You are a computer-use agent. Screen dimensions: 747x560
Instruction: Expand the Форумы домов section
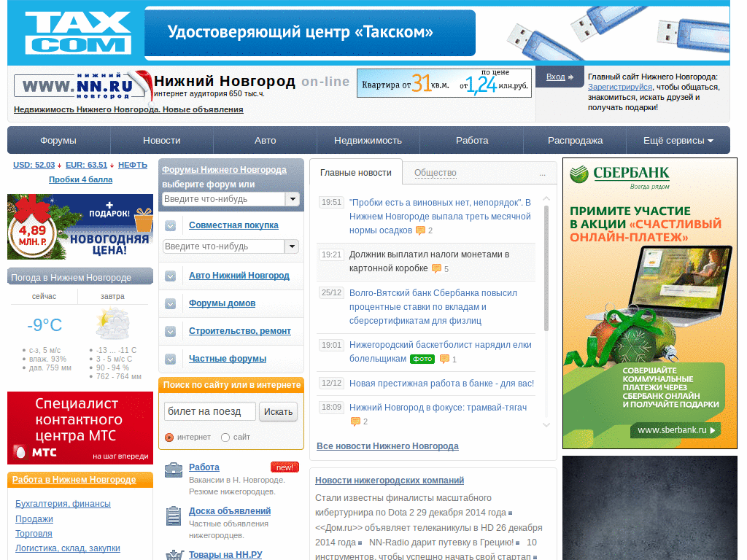coord(171,304)
